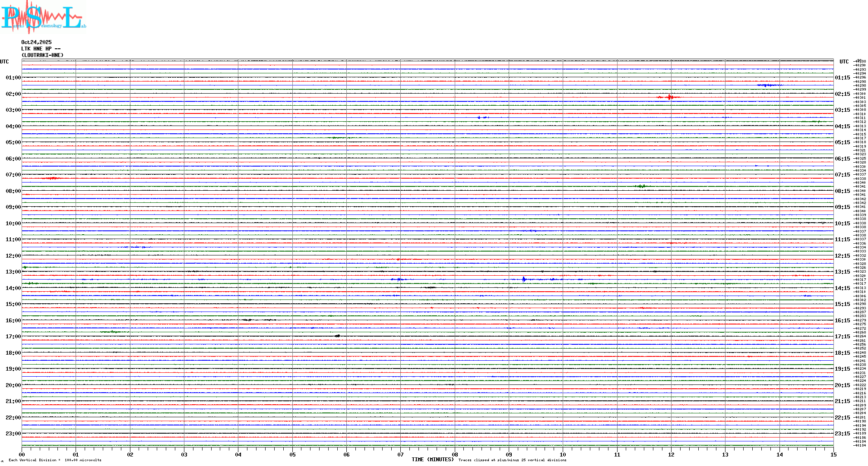Click the Oct24,2025 date text
Image resolution: width=868 pixels, height=466 pixels.
36,42
